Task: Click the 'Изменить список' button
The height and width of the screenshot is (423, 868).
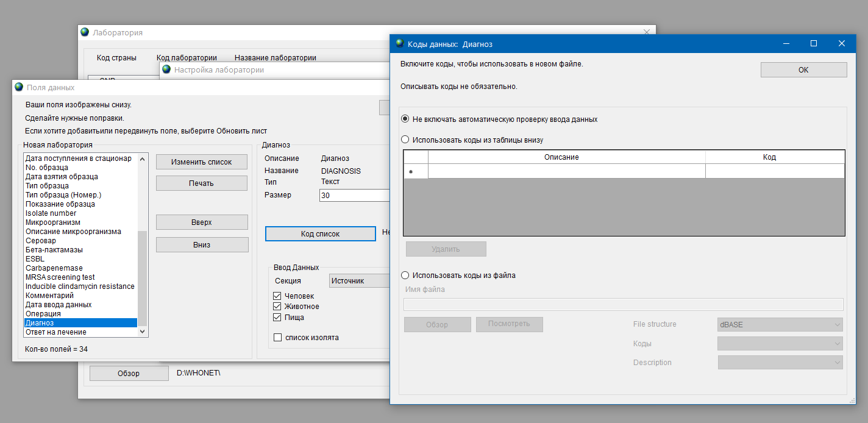Action: (202, 162)
